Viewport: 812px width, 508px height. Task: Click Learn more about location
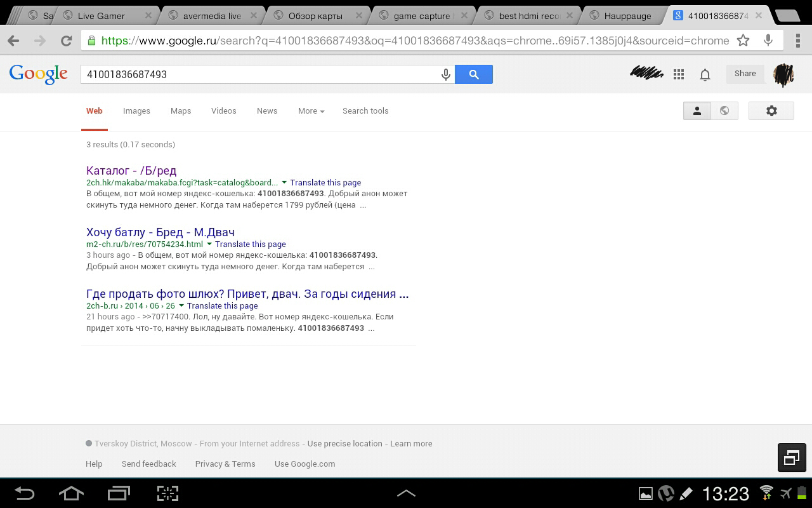click(x=411, y=444)
